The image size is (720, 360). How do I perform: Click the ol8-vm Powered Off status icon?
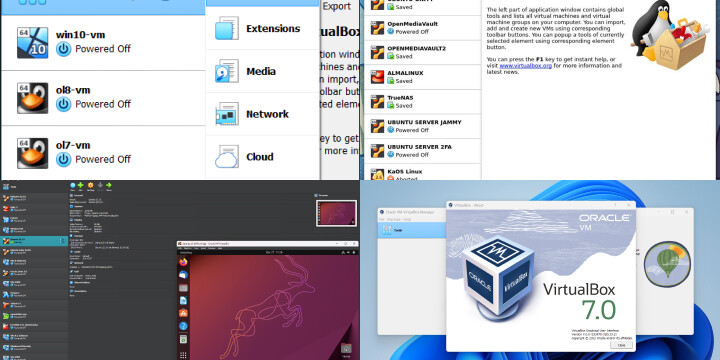click(x=63, y=104)
